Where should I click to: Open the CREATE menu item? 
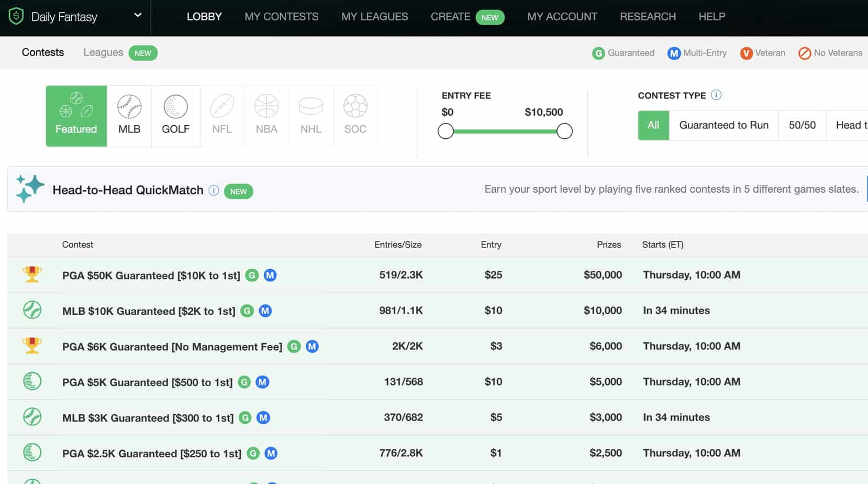(x=450, y=17)
